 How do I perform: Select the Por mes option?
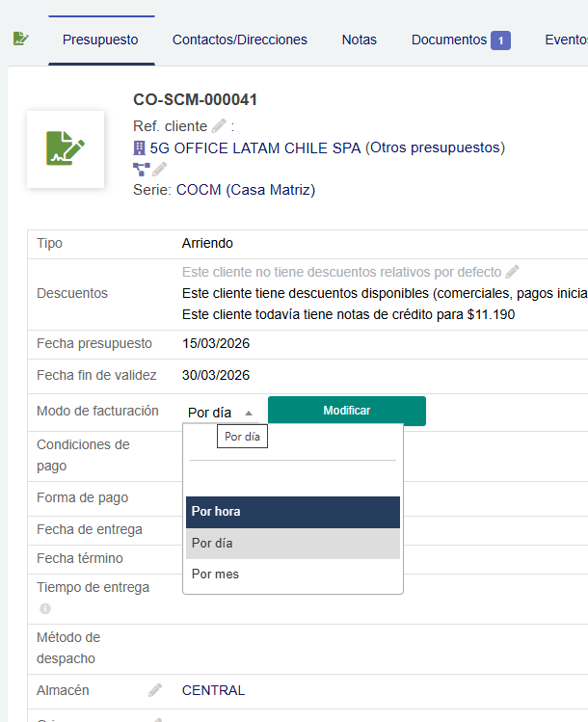[x=293, y=575]
